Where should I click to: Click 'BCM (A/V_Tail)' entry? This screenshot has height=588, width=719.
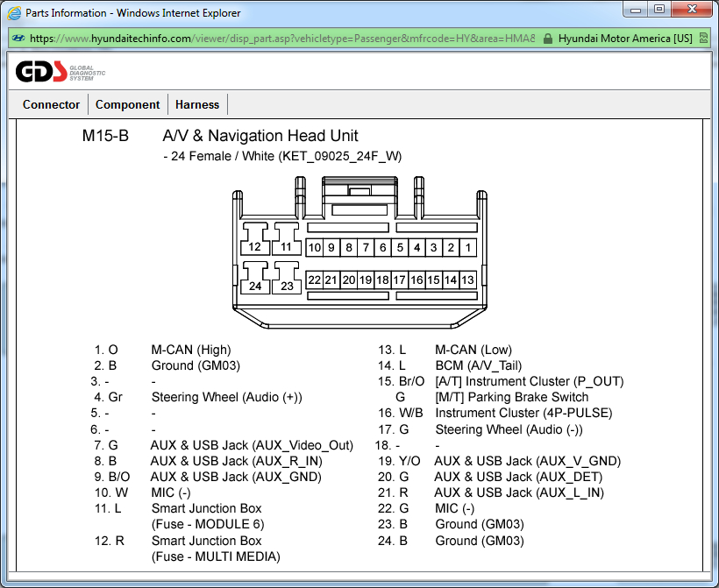pyautogui.click(x=479, y=365)
